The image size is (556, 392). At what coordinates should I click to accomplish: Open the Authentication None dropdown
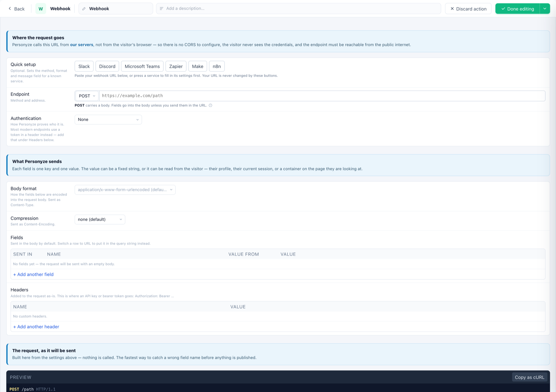tap(108, 119)
